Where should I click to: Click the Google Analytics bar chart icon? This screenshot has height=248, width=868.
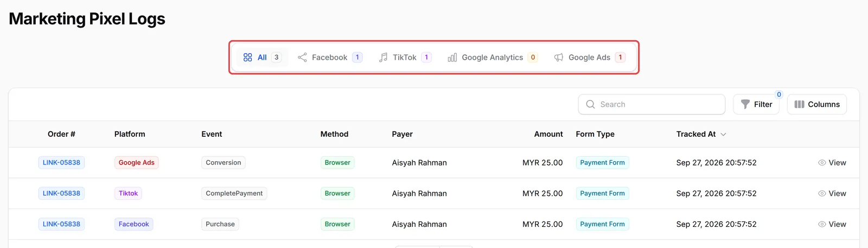click(x=452, y=58)
